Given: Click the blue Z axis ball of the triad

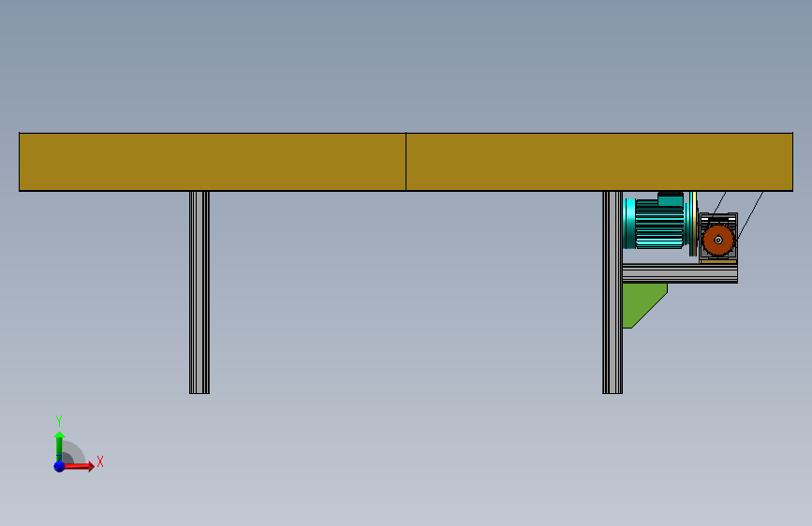Looking at the screenshot, I should click(x=59, y=466).
